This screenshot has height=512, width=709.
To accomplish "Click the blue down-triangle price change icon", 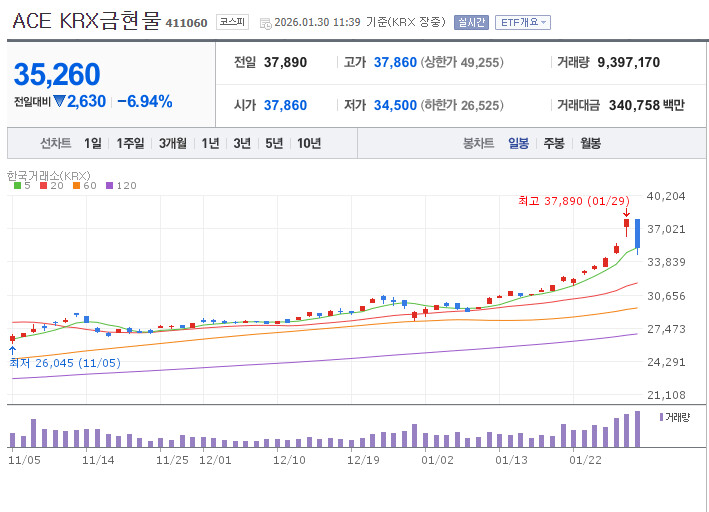I will [59, 101].
